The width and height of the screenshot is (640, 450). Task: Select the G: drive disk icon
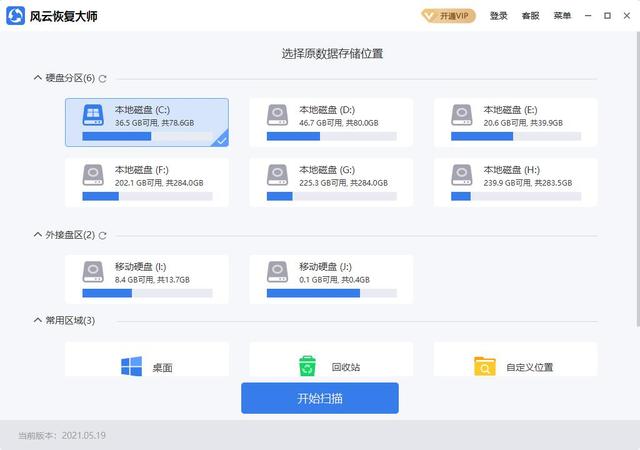pyautogui.click(x=278, y=175)
